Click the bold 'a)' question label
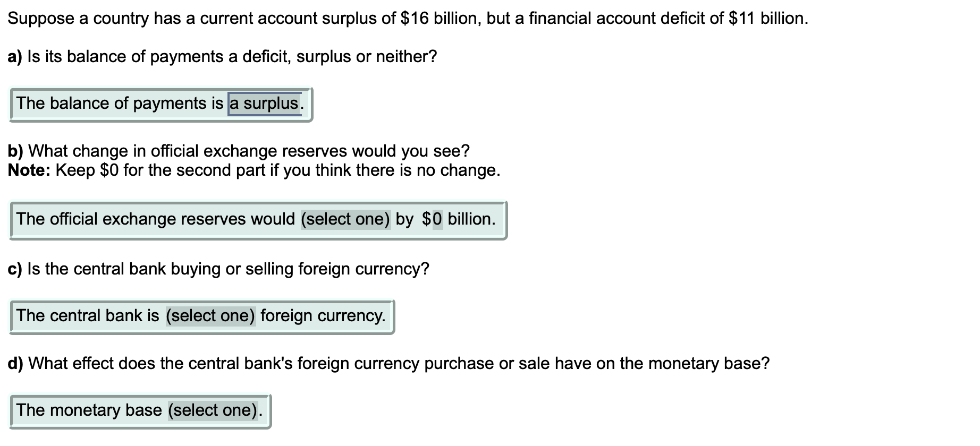Viewport: 980px width, 446px height. point(15,56)
